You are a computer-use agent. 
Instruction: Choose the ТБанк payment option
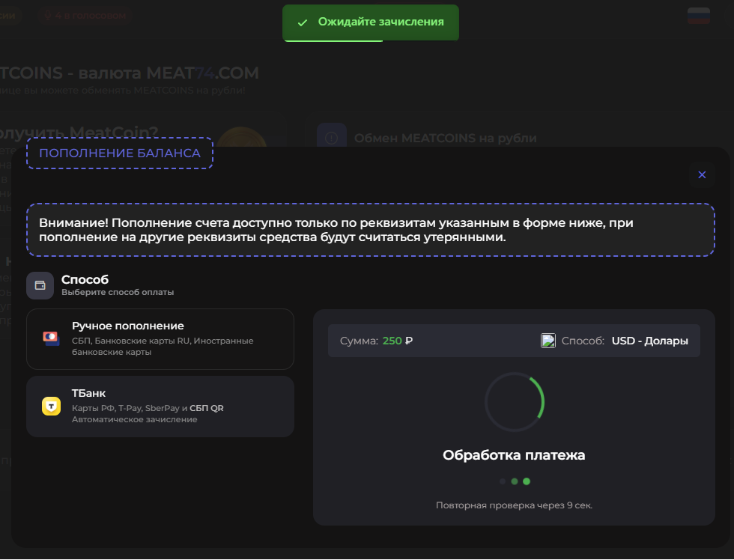point(160,407)
